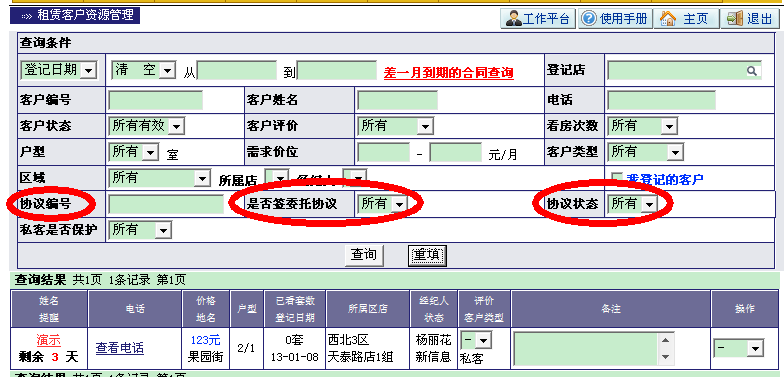Click the 登记店 search input field
This screenshot has height=377, width=784.
pyautogui.click(x=684, y=71)
